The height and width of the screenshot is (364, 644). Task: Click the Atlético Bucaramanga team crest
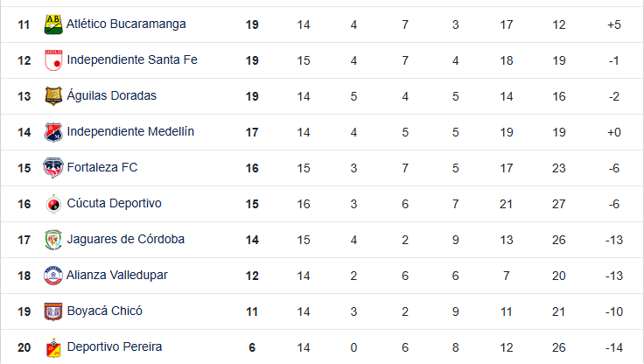53,24
